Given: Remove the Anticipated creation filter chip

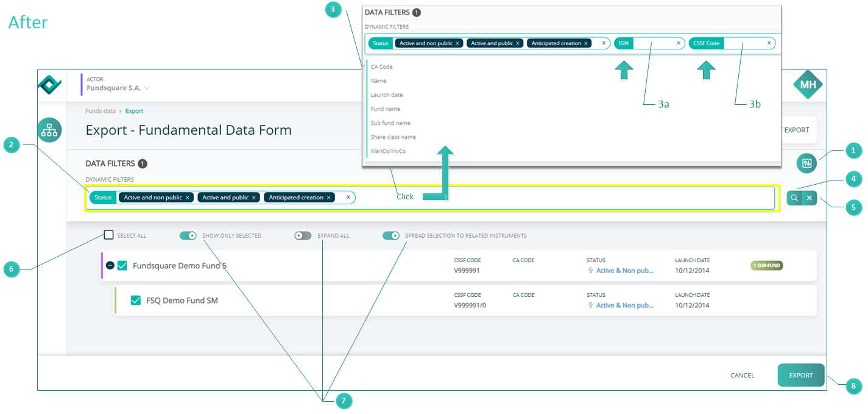Looking at the screenshot, I should [x=328, y=198].
